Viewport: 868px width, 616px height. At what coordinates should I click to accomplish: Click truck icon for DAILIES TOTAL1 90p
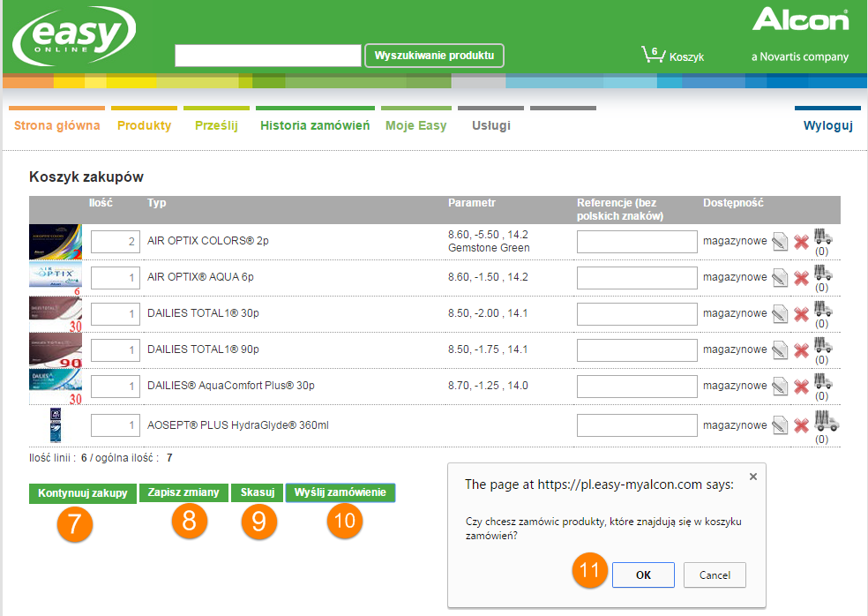pos(823,344)
